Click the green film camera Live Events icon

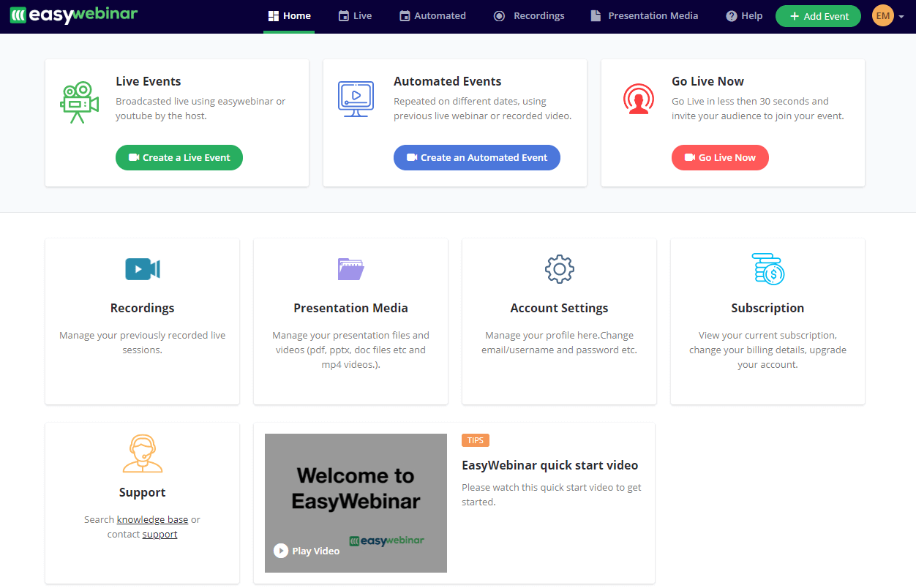click(79, 102)
